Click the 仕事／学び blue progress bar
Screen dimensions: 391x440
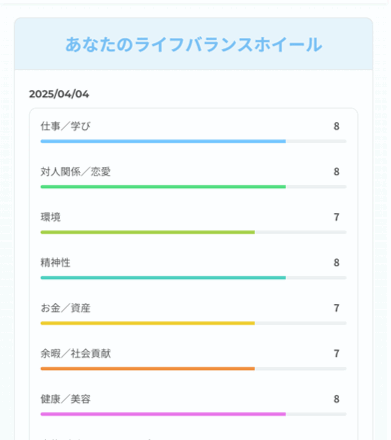point(193,141)
